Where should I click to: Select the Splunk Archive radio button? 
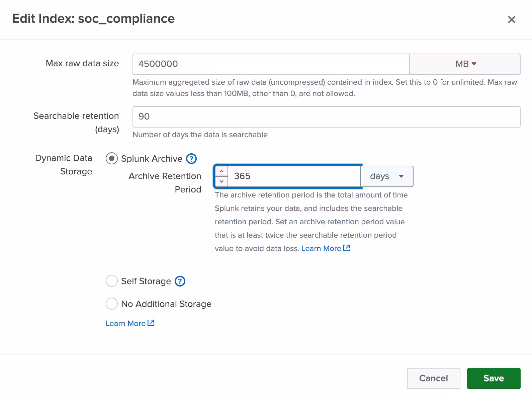pyautogui.click(x=112, y=158)
